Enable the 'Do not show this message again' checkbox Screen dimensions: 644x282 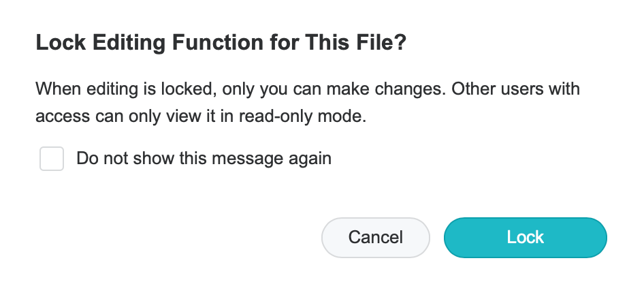coord(52,159)
